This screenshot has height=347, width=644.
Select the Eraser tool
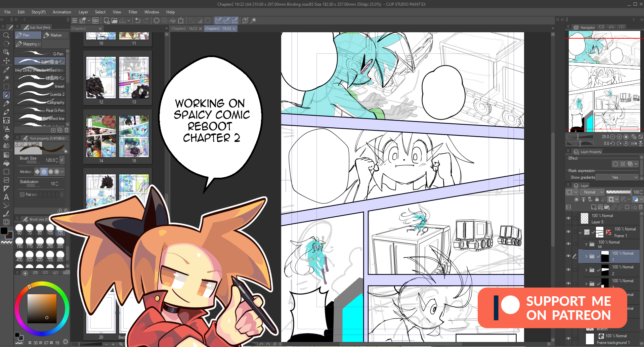point(6,137)
